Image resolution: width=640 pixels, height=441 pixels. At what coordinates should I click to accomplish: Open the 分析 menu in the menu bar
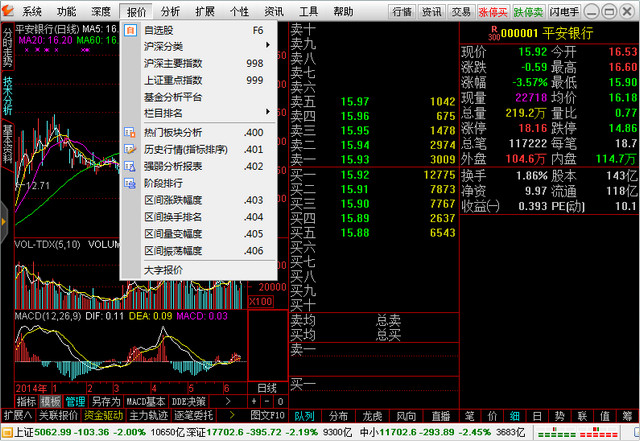point(170,11)
